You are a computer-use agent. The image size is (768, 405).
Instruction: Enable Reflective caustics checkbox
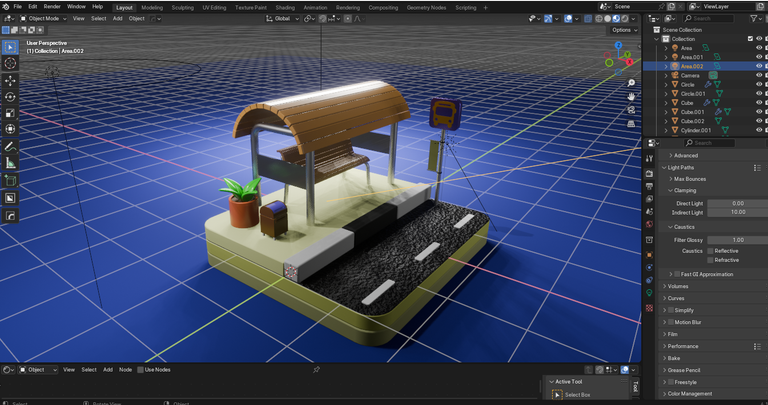(x=709, y=251)
